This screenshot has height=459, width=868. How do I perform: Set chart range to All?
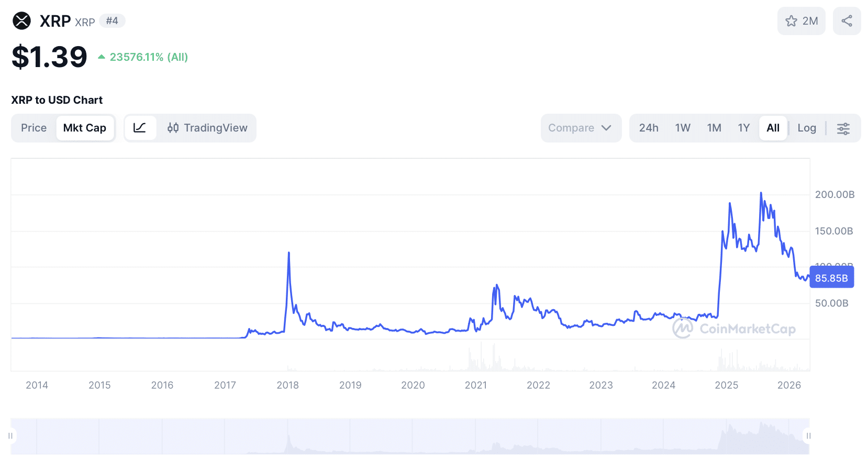click(773, 128)
